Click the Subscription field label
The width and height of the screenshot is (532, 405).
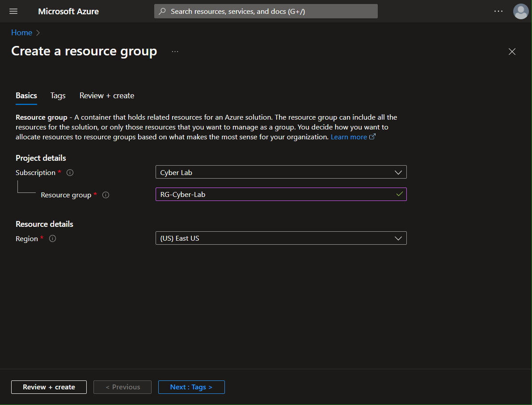click(35, 172)
